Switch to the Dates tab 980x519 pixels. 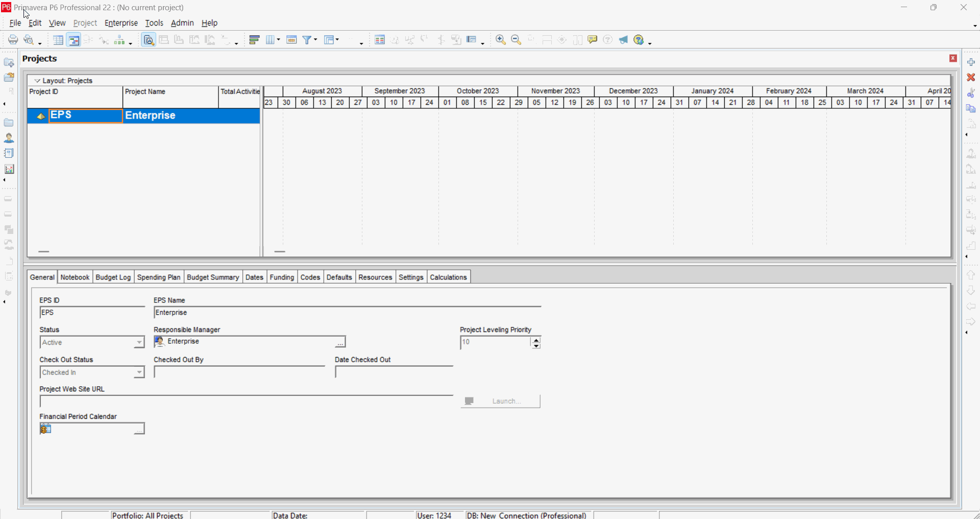click(x=254, y=277)
